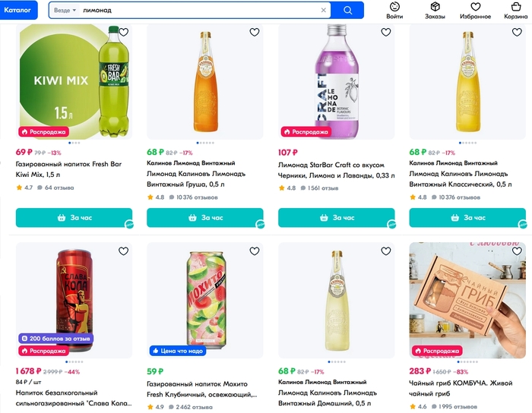Open the Войти login icon
Viewport: 532px width, 413px height.
click(394, 10)
